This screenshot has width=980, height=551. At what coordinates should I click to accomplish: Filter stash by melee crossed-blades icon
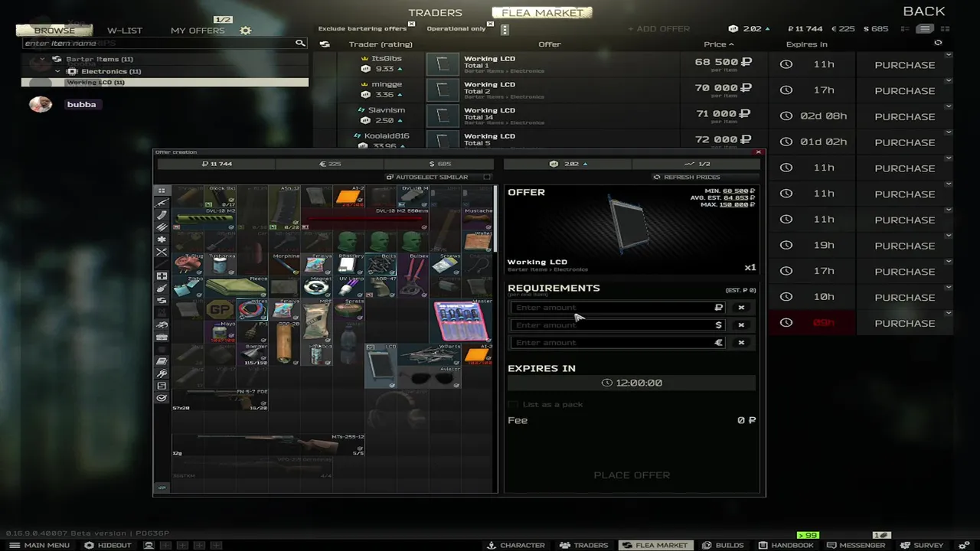click(x=162, y=252)
